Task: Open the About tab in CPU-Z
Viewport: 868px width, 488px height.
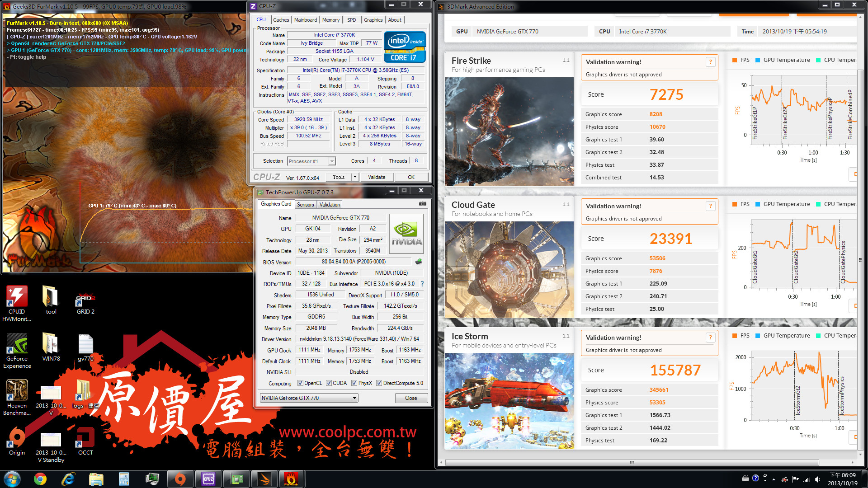Action: pos(395,20)
